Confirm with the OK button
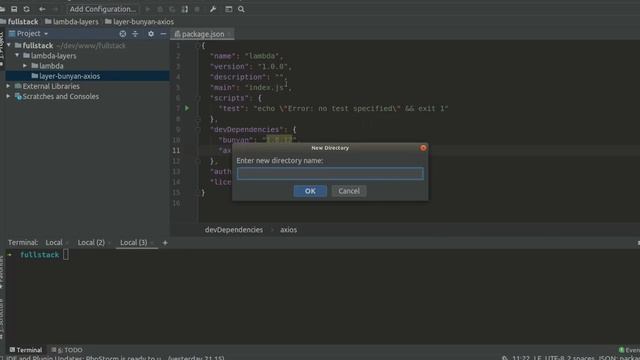This screenshot has width=640, height=360. coord(310,191)
